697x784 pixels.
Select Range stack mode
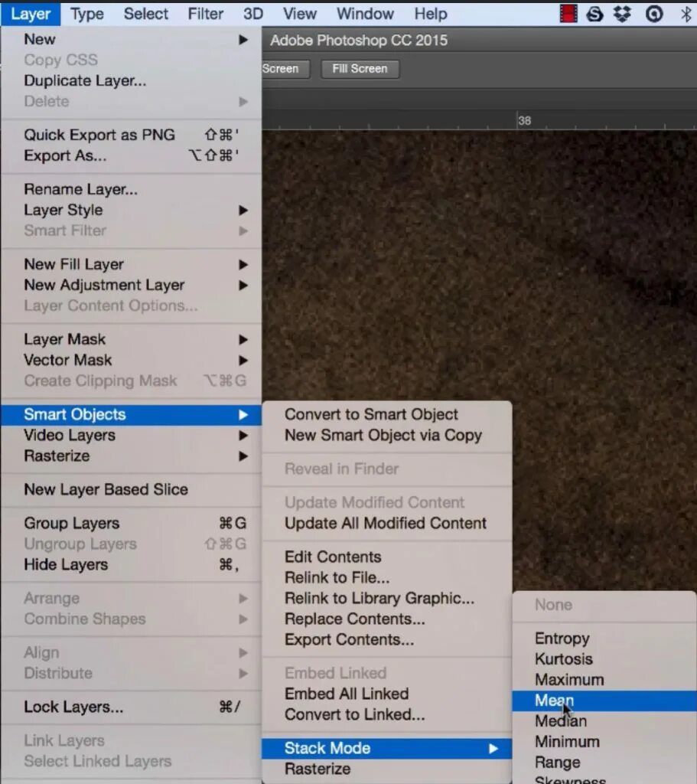604,763
